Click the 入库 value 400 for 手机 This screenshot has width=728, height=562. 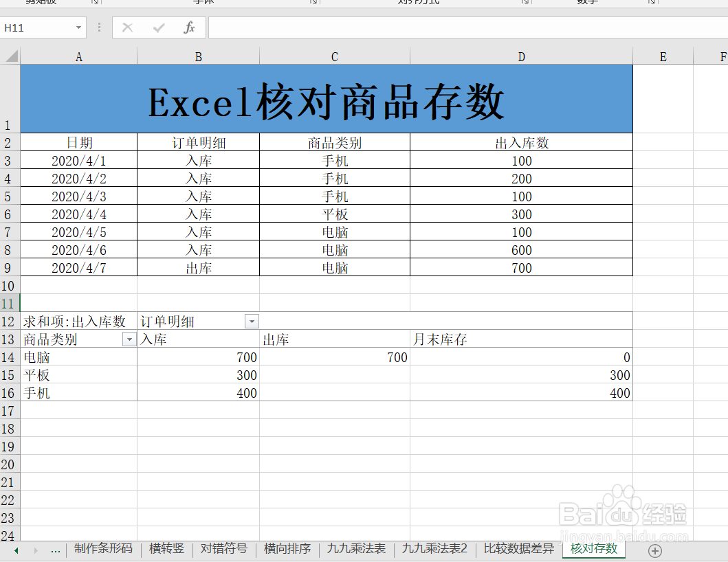coord(198,392)
